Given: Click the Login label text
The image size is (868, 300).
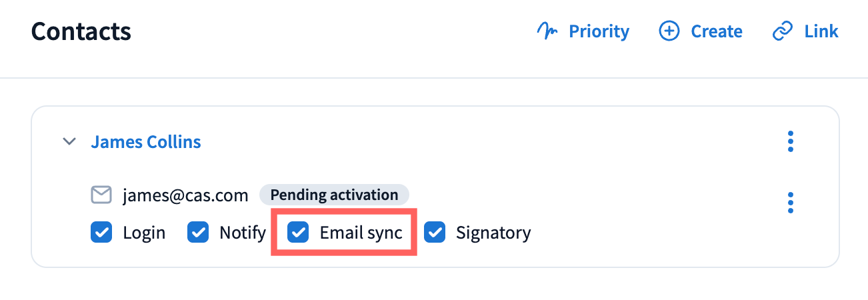Looking at the screenshot, I should coord(144,233).
